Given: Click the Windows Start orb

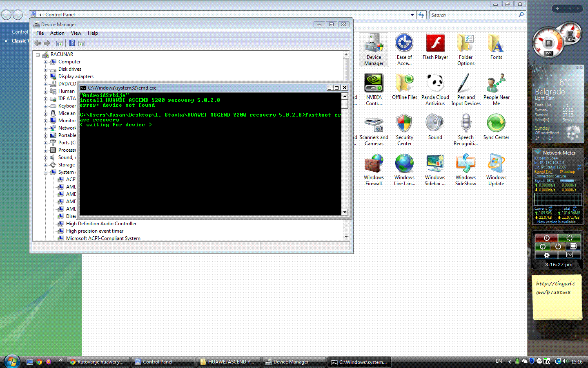Looking at the screenshot, I should tap(12, 361).
